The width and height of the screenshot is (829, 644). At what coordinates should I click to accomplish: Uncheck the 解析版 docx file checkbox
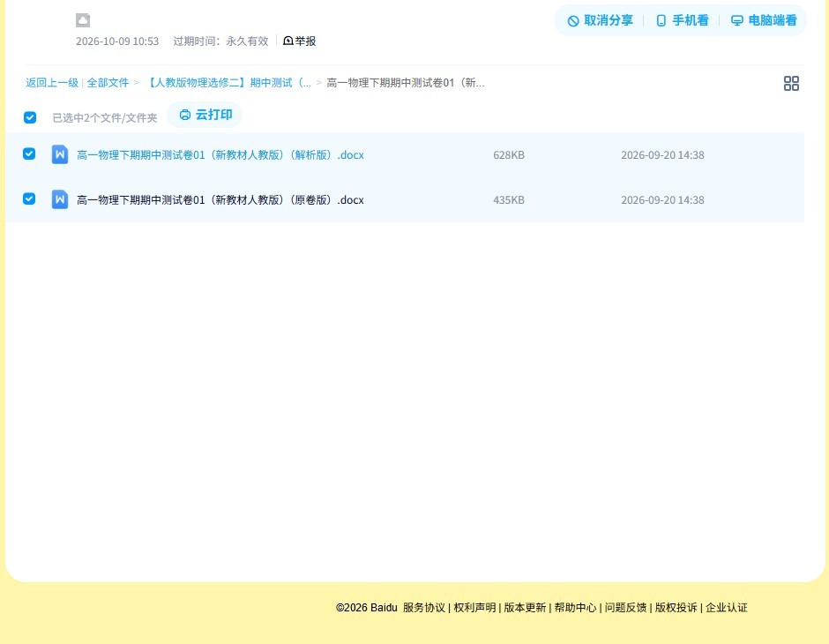pos(29,154)
